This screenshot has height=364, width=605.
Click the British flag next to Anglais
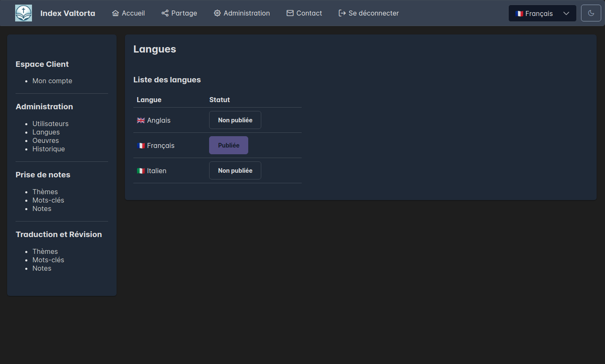[x=141, y=121]
